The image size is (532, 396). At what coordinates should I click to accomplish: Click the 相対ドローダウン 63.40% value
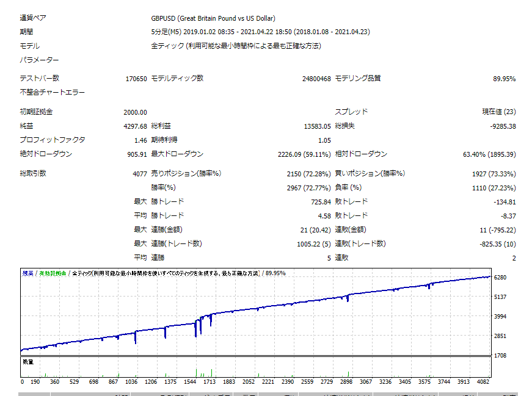click(x=489, y=154)
